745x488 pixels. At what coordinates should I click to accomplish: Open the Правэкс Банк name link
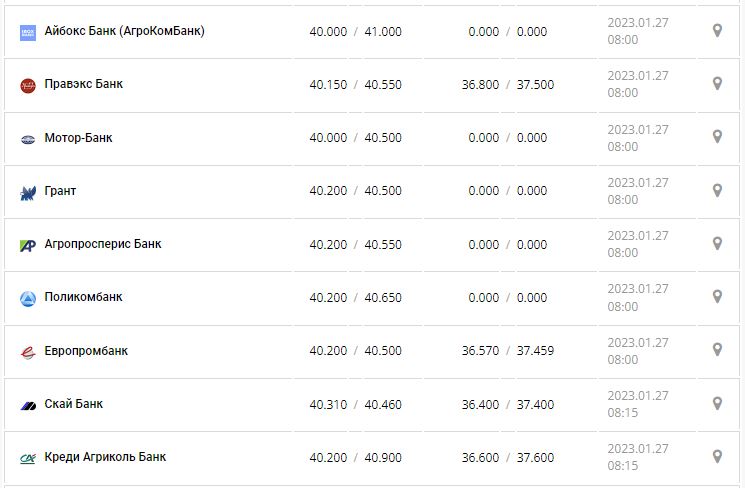click(84, 84)
